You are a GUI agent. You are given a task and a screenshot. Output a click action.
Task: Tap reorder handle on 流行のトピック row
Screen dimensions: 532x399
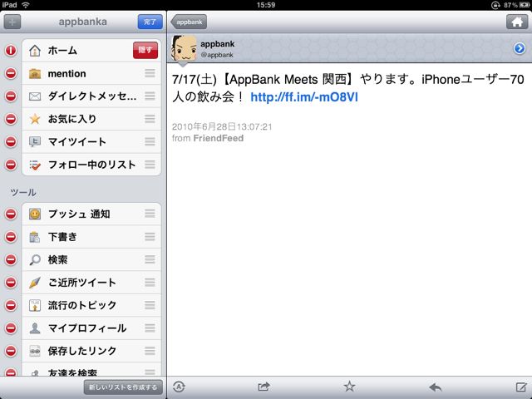(150, 305)
